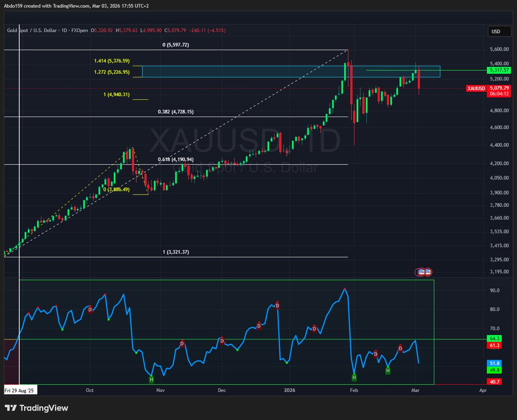Click the Apr label on the time axis
Screen dimensions: 517x420
pyautogui.click(x=483, y=391)
